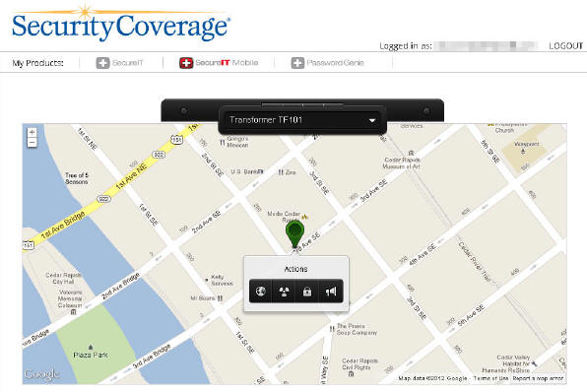Click the Tree of 5 Seasons label
The height and width of the screenshot is (392, 587).
click(77, 178)
